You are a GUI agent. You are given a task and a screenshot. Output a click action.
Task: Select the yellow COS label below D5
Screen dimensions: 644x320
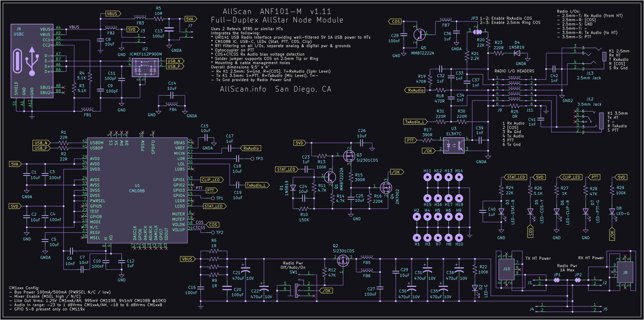tap(530, 232)
